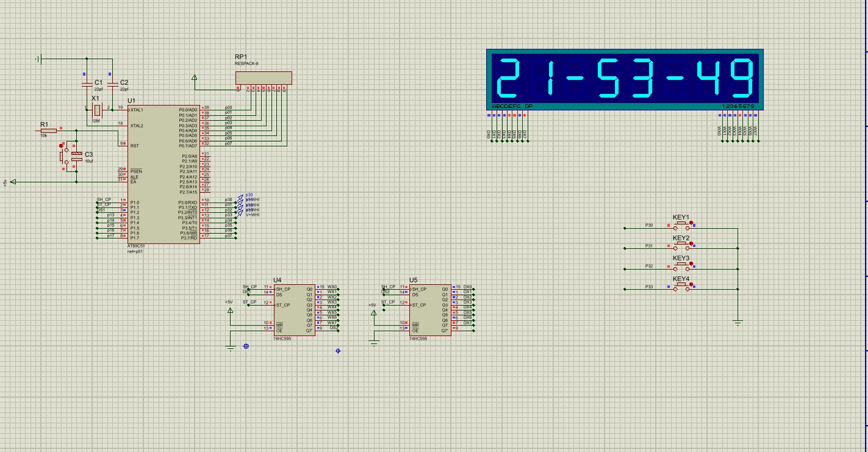Click the p17 label at P1.7 pin
This screenshot has height=452, width=868.
(110, 235)
